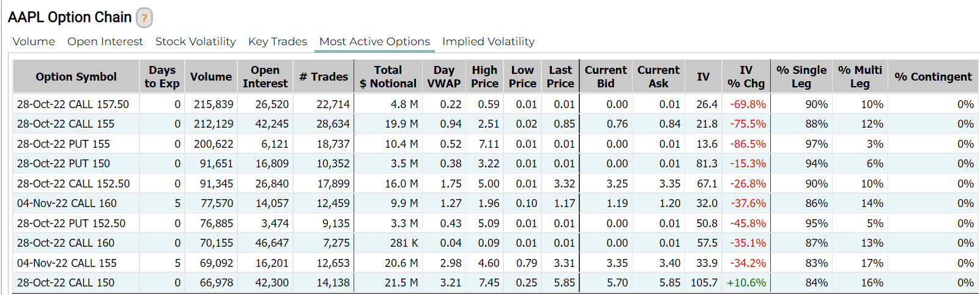Open the Implied Volatility tab
Image resolution: width=980 pixels, height=295 pixels.
point(488,42)
